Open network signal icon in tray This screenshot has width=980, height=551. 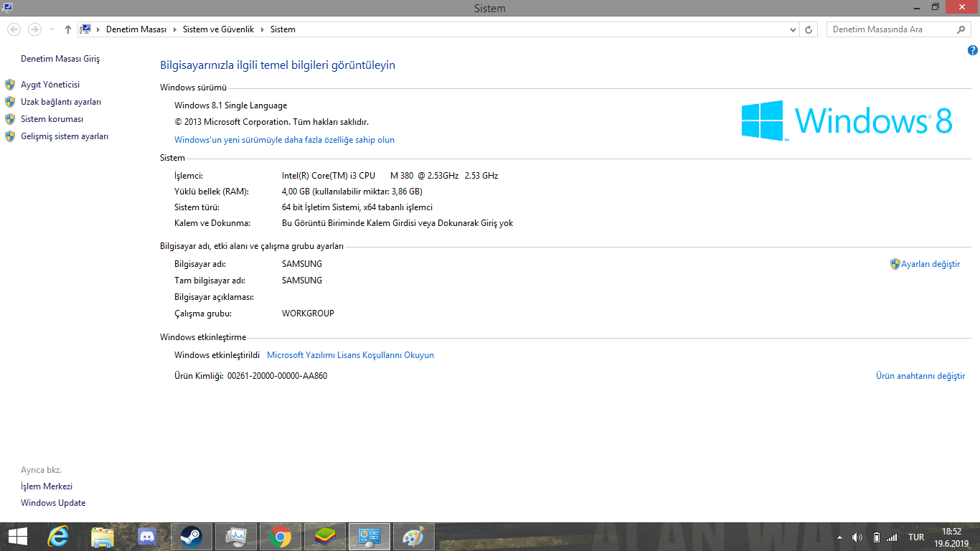coord(892,537)
